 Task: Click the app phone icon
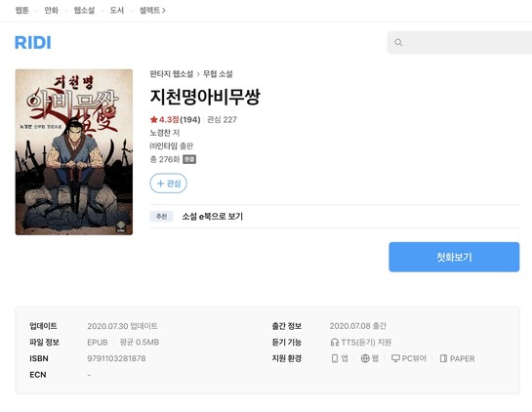coord(335,358)
